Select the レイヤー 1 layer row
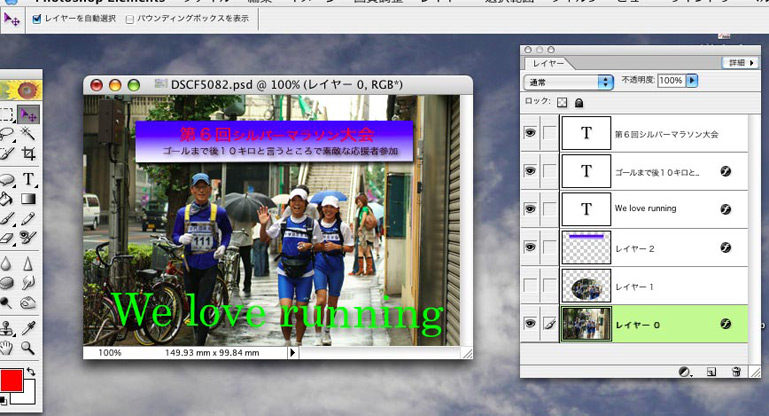Screen dimensions: 769x416 (635, 286)
